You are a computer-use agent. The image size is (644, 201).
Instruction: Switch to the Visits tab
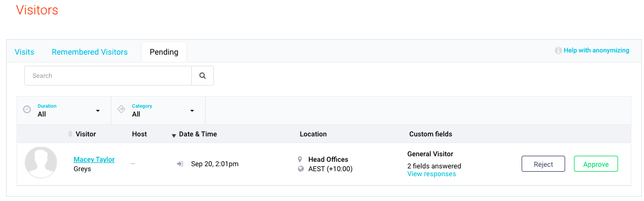(x=24, y=52)
